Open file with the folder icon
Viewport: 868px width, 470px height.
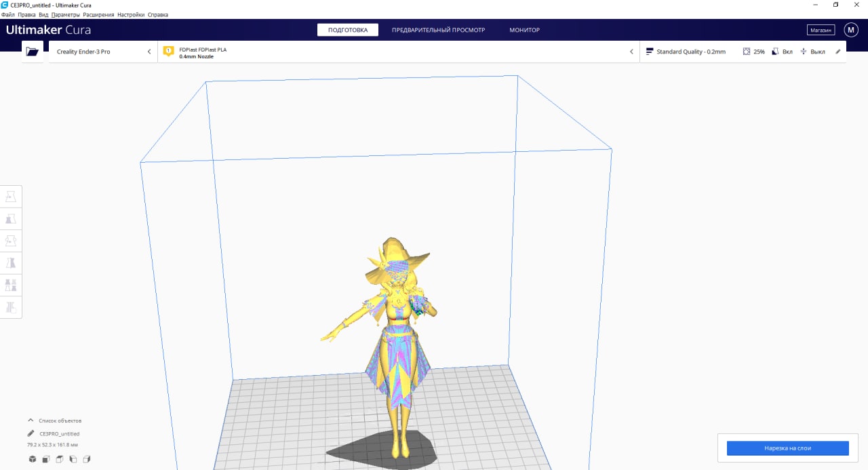coord(32,52)
